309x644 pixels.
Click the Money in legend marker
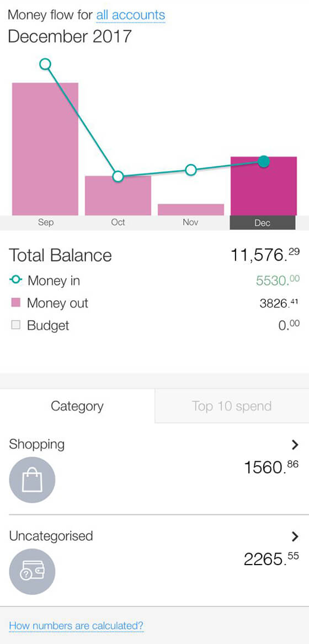(x=16, y=280)
